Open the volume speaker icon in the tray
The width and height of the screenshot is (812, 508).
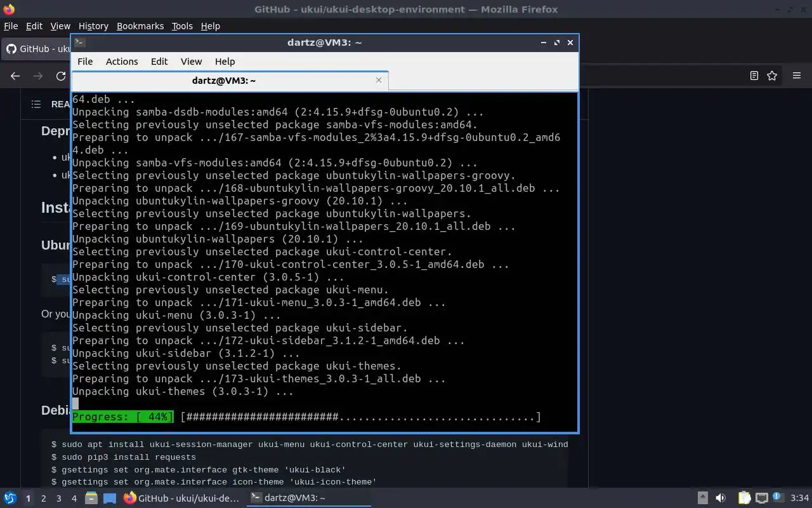pos(721,498)
